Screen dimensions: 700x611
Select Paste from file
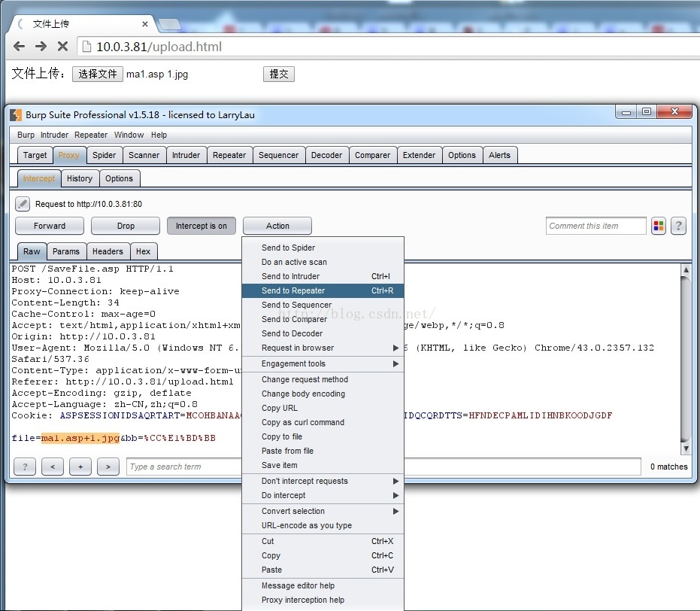323,451
